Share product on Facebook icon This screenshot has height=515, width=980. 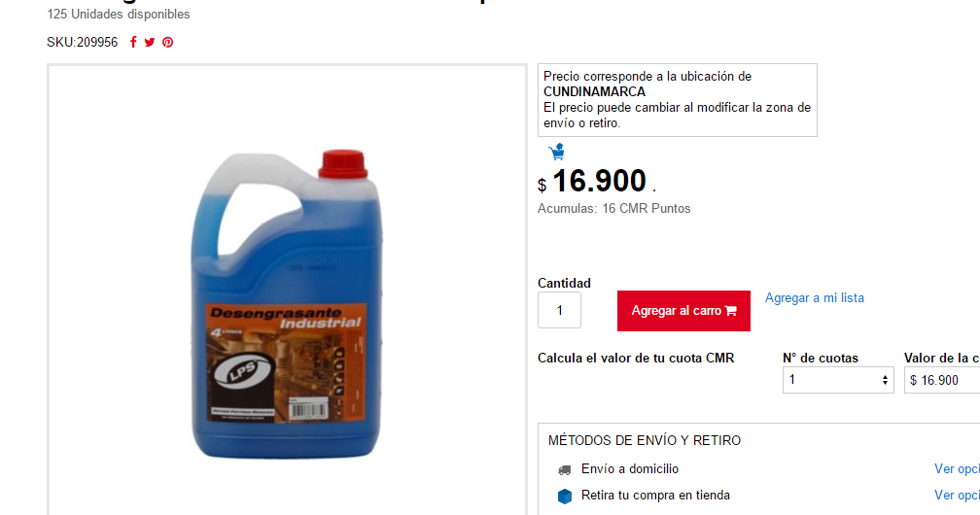(x=133, y=42)
